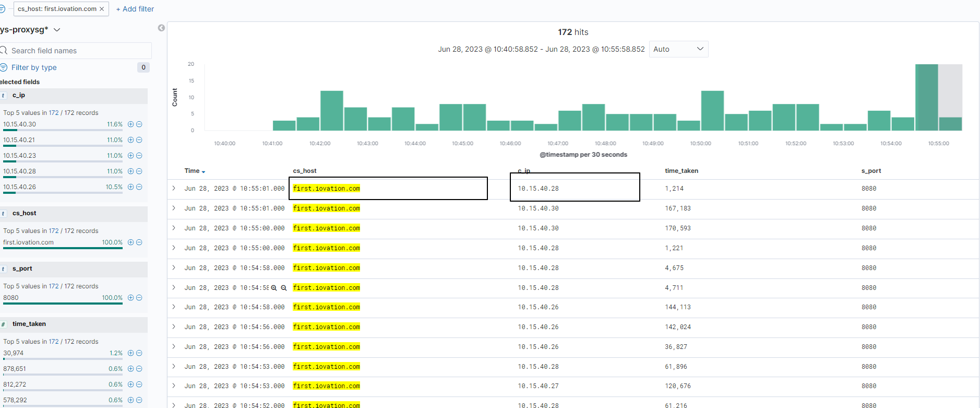The image size is (980, 408).
Task: Expand the first log row at 10:55:01.000
Action: 174,188
